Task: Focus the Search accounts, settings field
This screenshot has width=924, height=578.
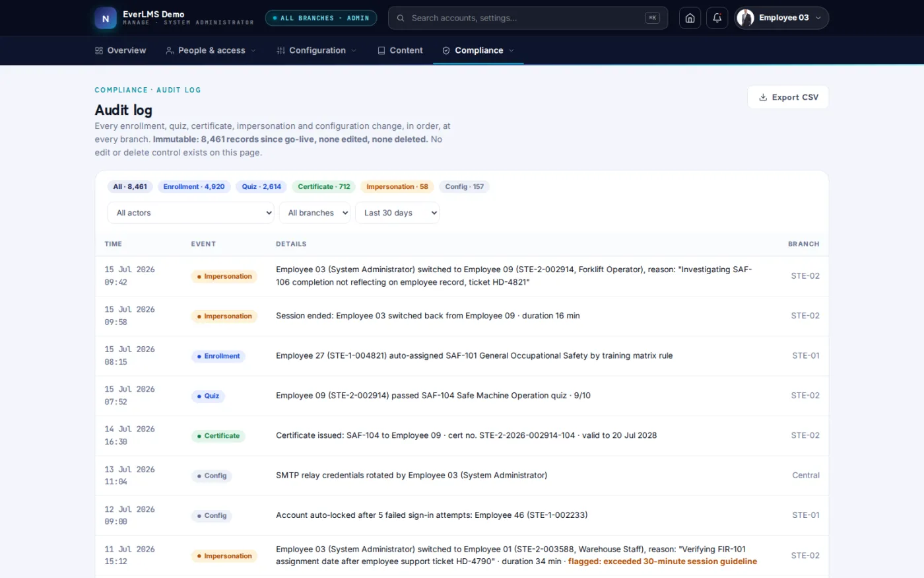Action: tap(528, 18)
